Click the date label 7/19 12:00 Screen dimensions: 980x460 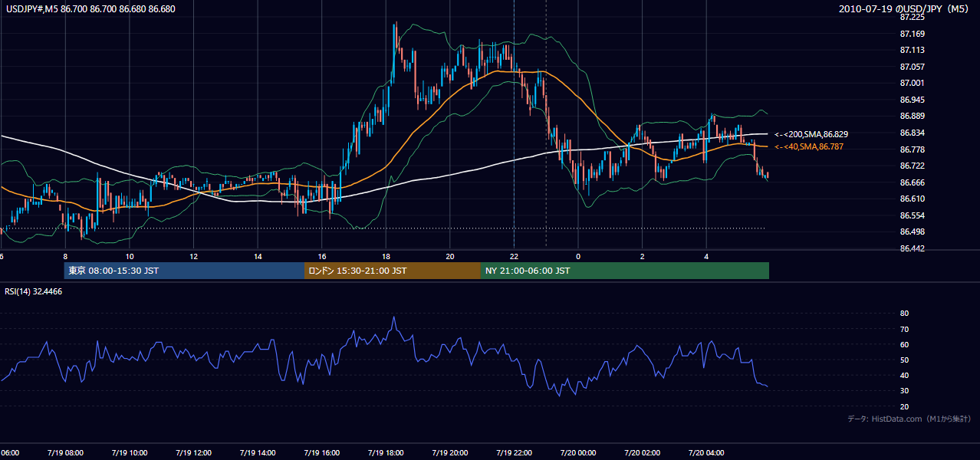193,453
